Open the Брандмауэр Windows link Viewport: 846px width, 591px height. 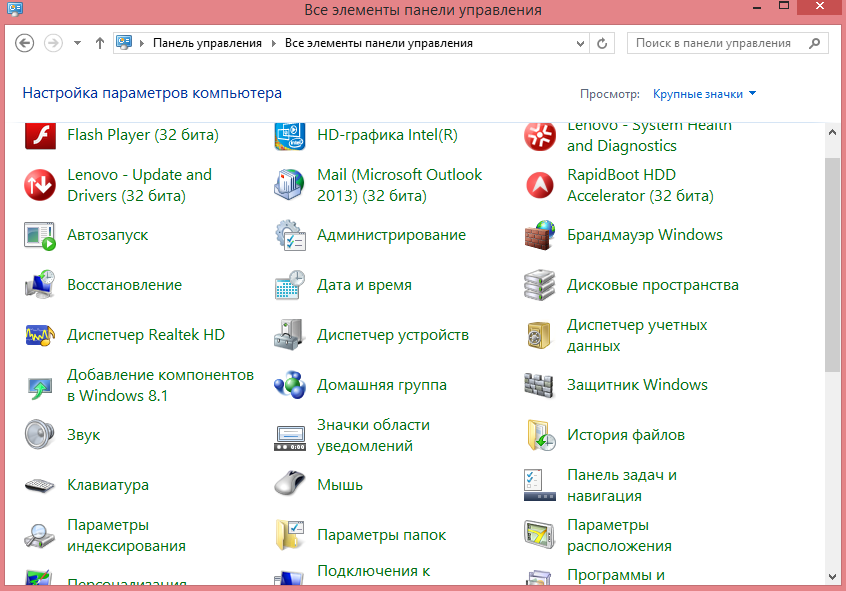(x=645, y=235)
